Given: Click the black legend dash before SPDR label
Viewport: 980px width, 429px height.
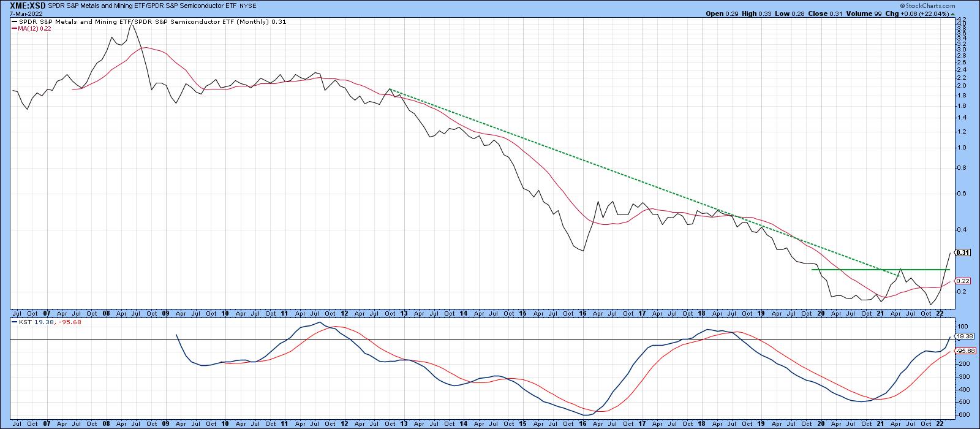Looking at the screenshot, I should tap(14, 22).
